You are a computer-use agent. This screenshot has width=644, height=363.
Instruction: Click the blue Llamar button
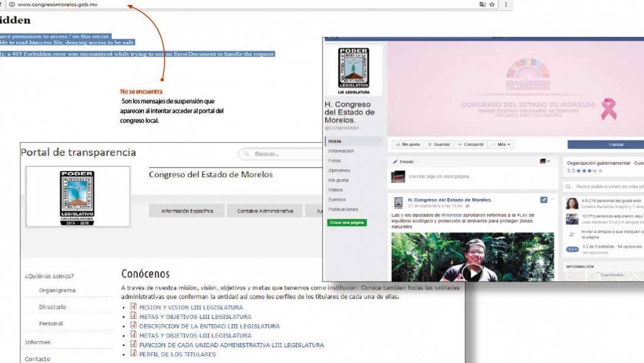pos(608,144)
